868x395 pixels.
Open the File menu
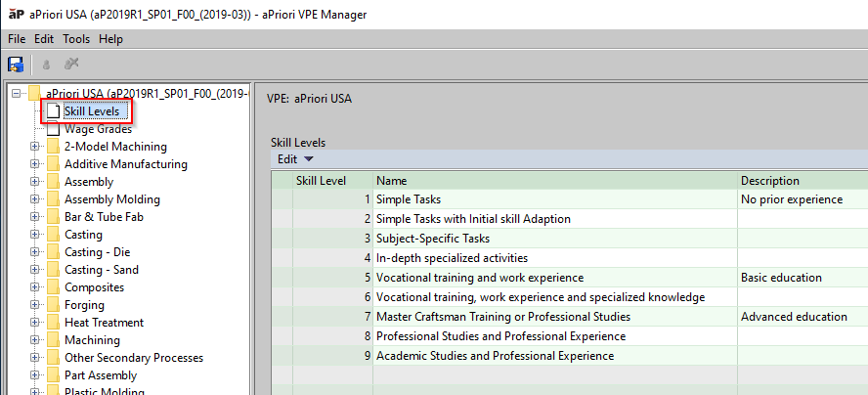tap(17, 39)
